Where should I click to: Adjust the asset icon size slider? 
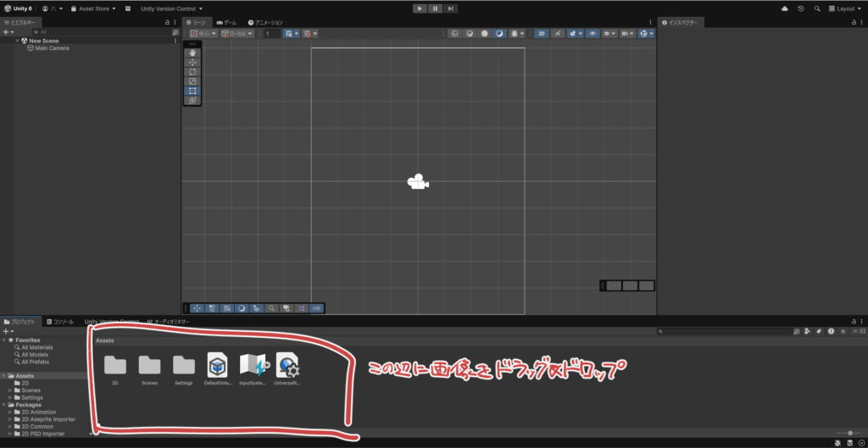point(849,433)
